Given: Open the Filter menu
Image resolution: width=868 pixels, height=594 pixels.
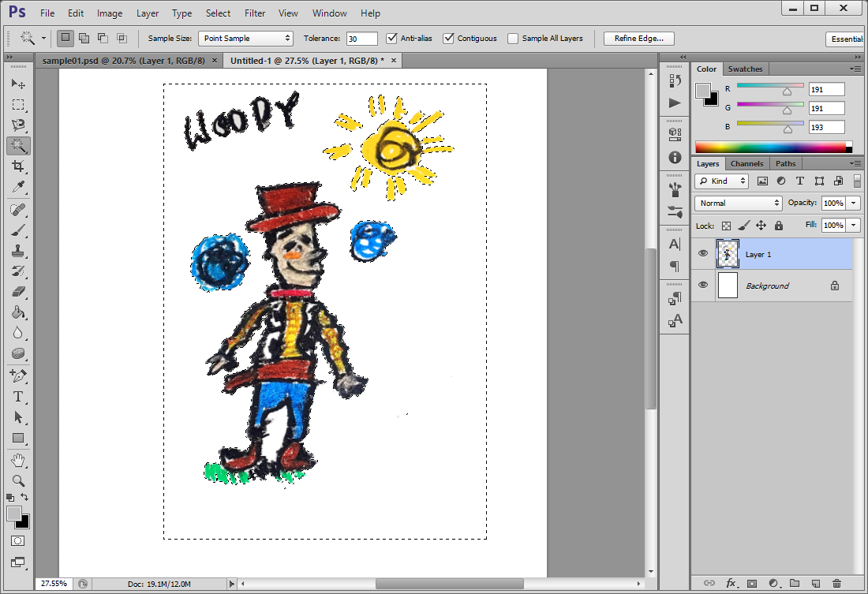Looking at the screenshot, I should coord(255,13).
